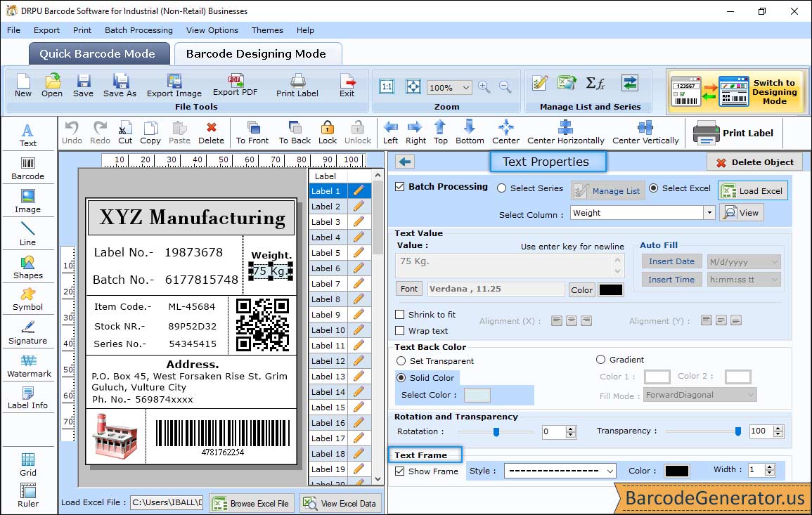Delete the selected object from toolbar
The width and height of the screenshot is (812, 515).
(212, 133)
